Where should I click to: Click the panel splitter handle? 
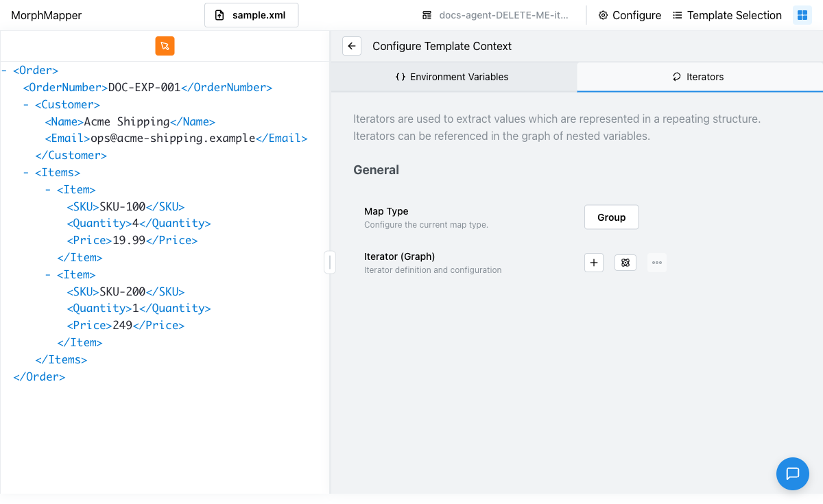[x=330, y=262]
